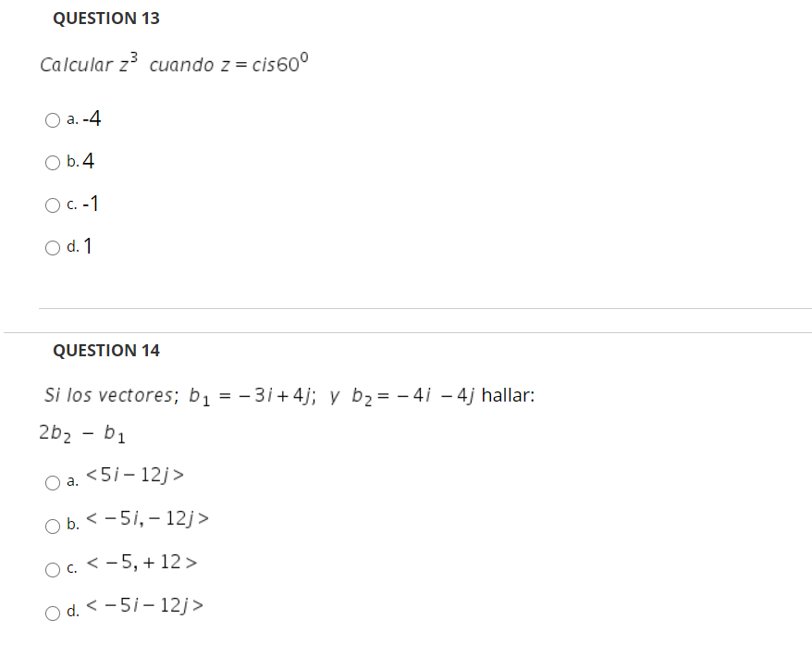Screen dimensions: 812x657
Task: Select option b. <−5i, −12j> in Question 14
Action: point(52,525)
